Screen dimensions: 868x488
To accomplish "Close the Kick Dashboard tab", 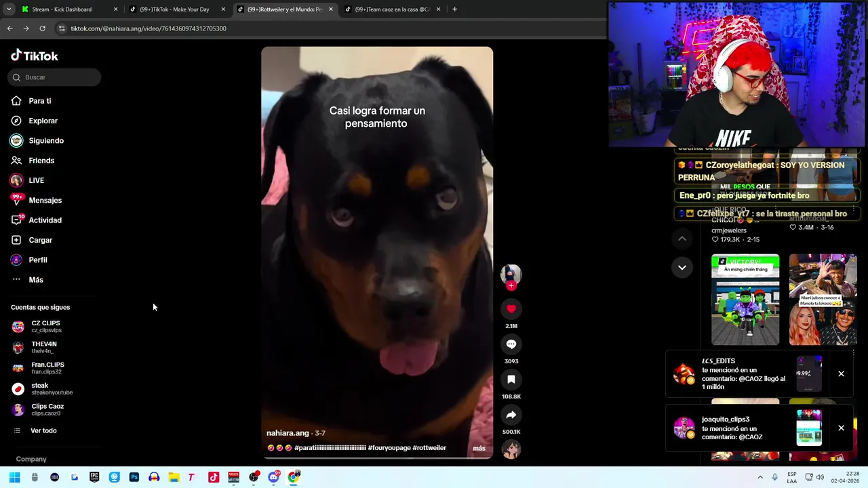I will [115, 9].
